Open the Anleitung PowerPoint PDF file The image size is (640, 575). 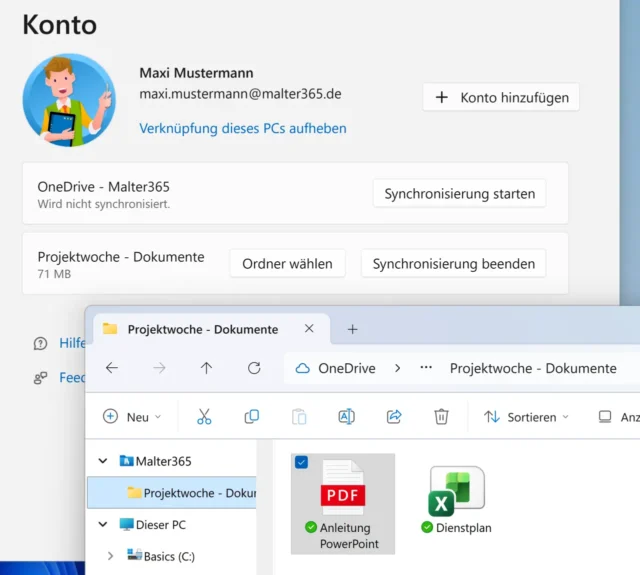(343, 504)
